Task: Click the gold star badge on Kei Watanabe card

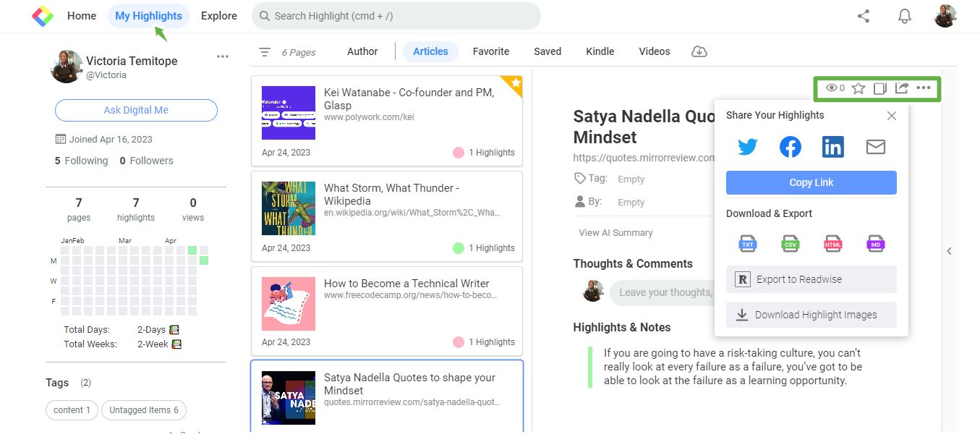Action: click(514, 84)
